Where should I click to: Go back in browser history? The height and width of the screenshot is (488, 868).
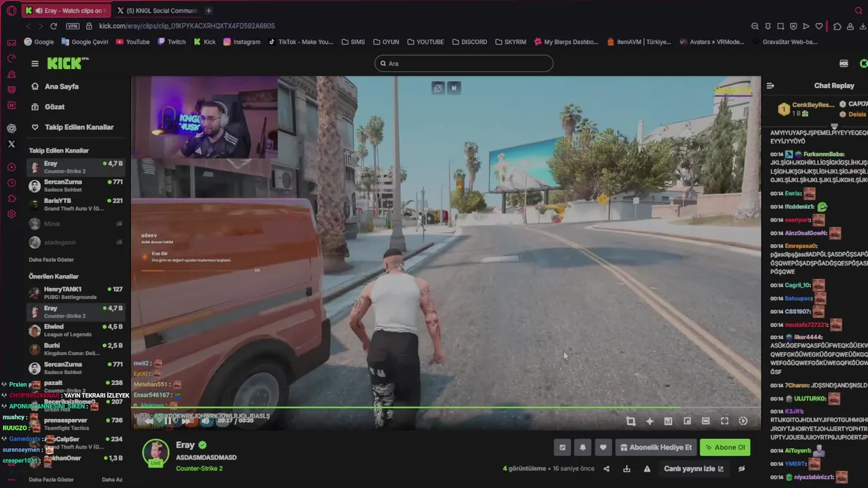(x=28, y=26)
